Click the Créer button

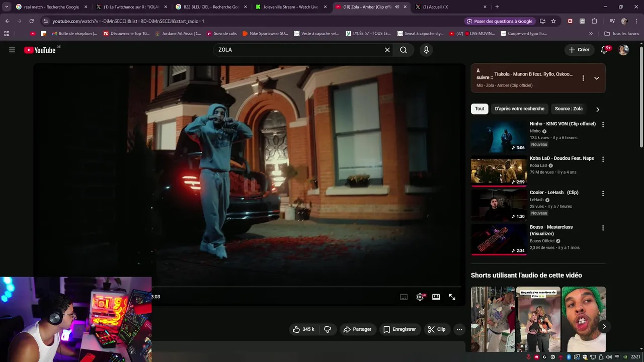click(579, 50)
